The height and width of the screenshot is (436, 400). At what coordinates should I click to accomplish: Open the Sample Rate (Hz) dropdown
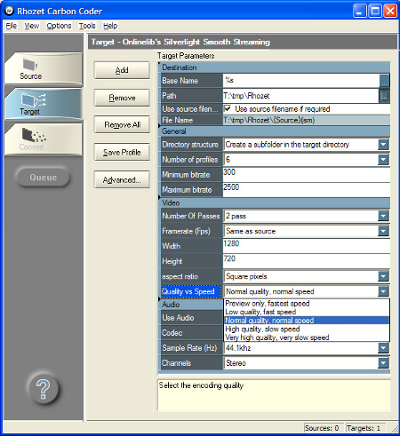[383, 348]
